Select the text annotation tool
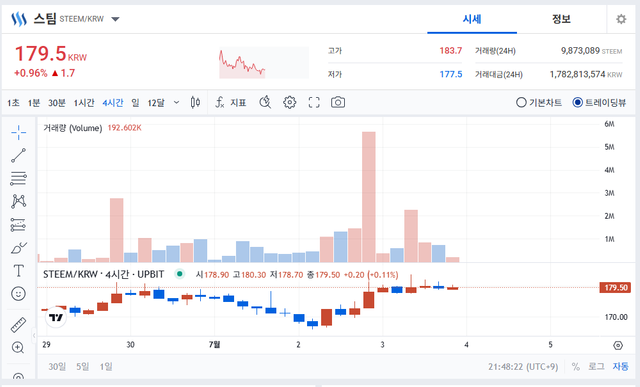Screen dimensions: 640x387 pos(18,271)
